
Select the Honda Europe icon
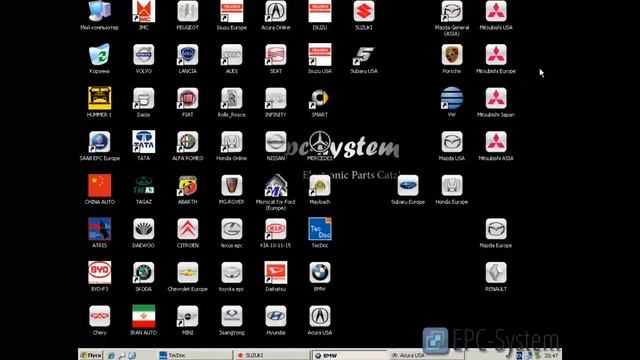pyautogui.click(x=452, y=186)
